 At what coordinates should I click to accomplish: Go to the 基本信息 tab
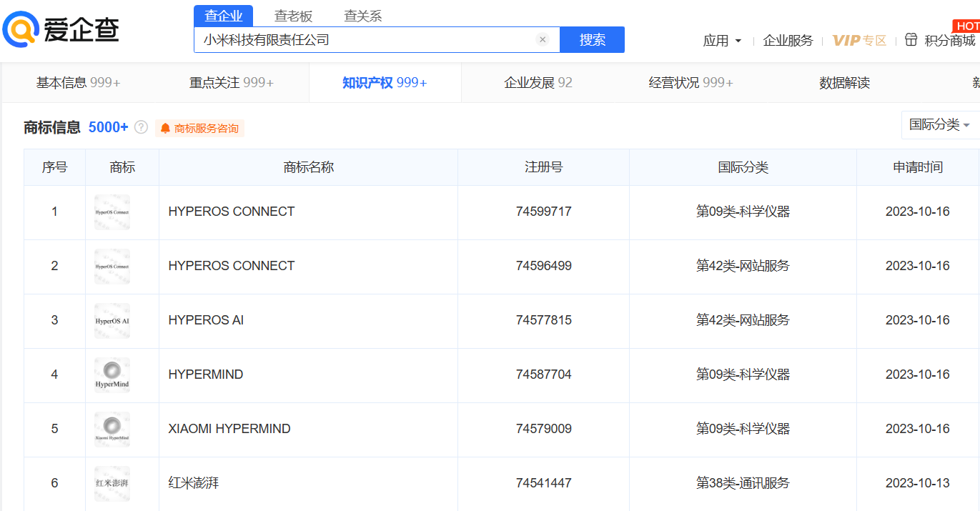78,83
